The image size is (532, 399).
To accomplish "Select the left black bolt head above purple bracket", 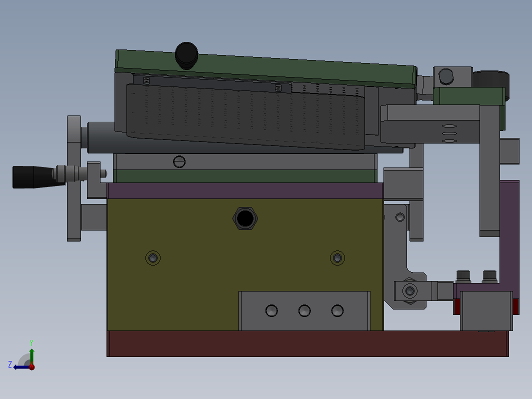I will tap(463, 276).
